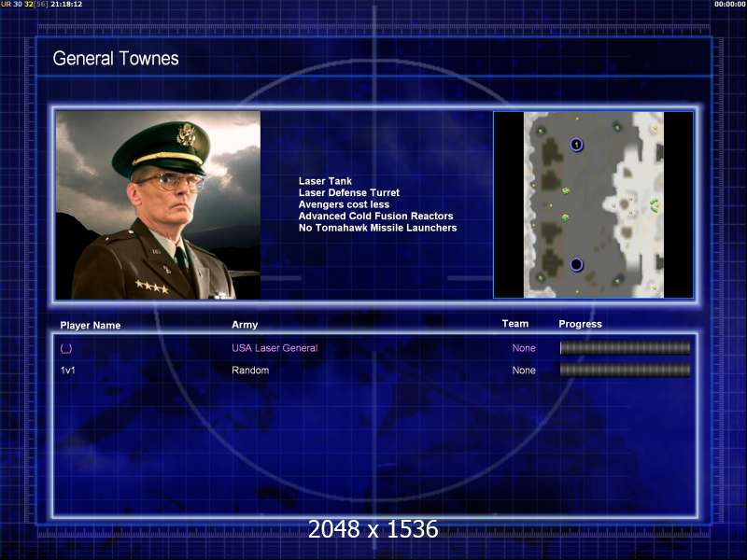Click the map preview thumbnail

(593, 205)
